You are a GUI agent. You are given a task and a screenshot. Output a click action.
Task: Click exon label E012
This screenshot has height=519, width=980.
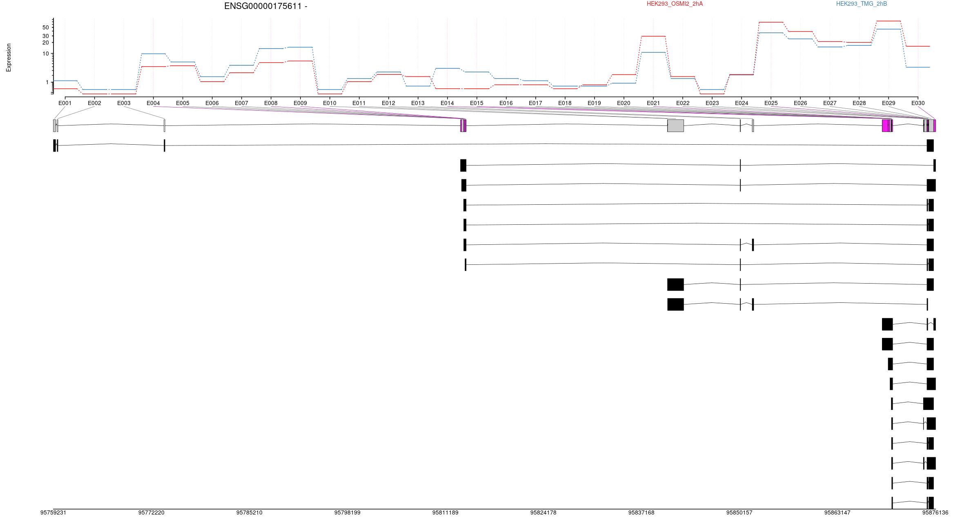pos(388,103)
